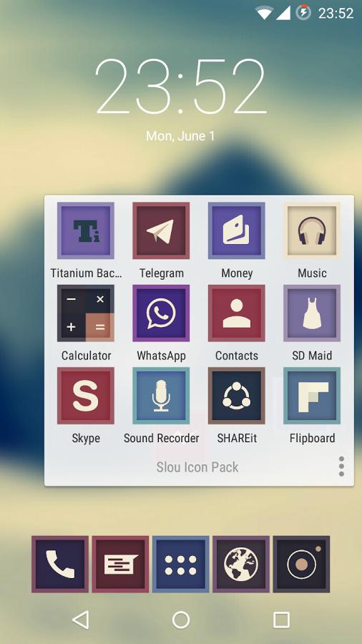Open the Calculator app
362x644 pixels.
(85, 313)
